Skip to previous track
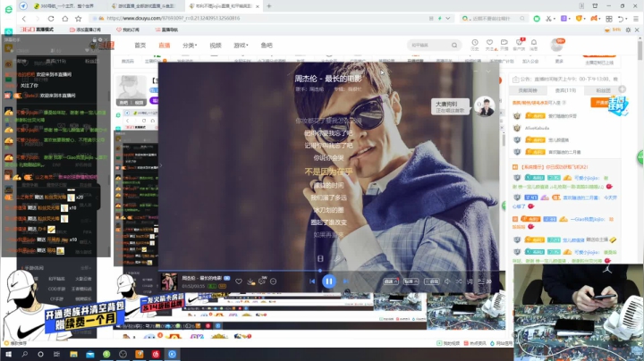Image resolution: width=644 pixels, height=361 pixels. [x=312, y=281]
